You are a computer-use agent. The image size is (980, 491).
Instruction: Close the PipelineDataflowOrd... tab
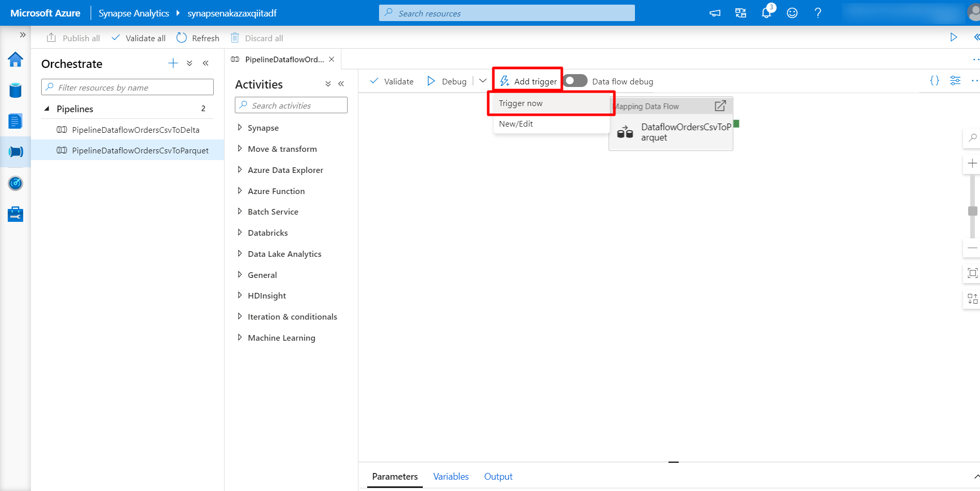pyautogui.click(x=332, y=59)
